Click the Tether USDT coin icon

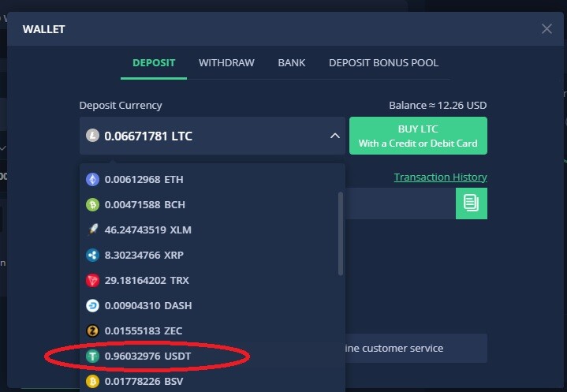[x=92, y=357]
